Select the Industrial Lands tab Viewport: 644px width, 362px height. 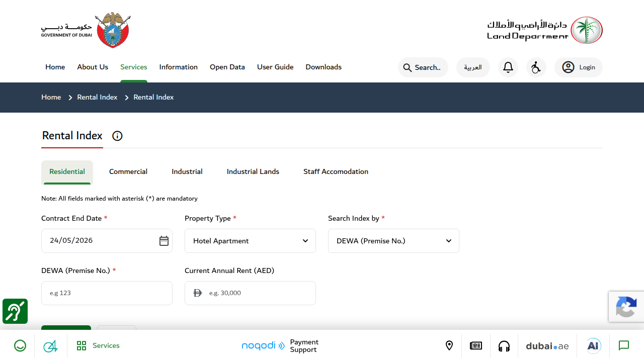point(253,172)
